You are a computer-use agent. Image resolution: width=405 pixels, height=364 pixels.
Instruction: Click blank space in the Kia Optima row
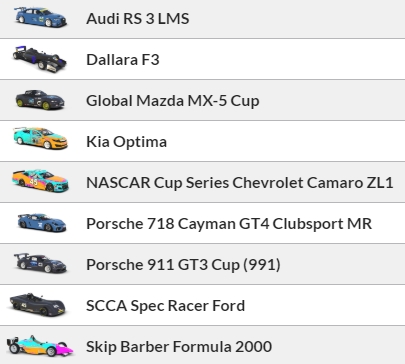(x=283, y=141)
